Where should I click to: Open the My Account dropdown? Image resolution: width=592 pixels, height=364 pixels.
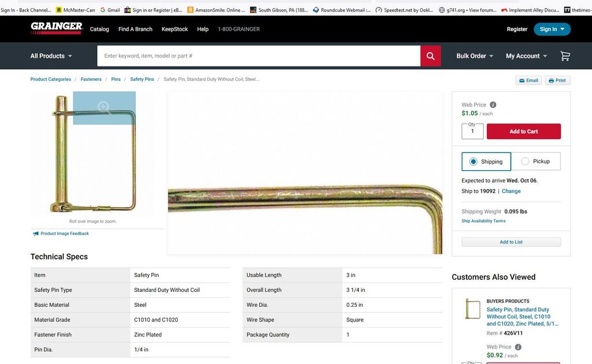[x=526, y=56]
